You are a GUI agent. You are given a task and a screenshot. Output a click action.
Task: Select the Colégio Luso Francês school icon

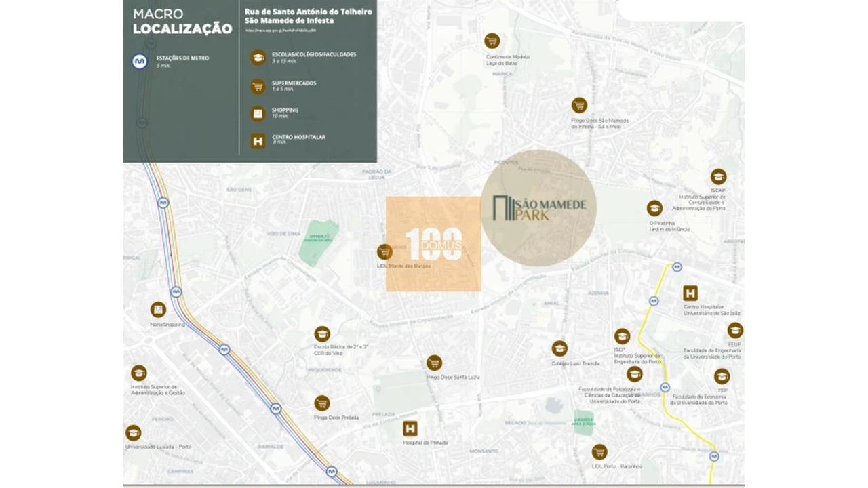(x=559, y=348)
